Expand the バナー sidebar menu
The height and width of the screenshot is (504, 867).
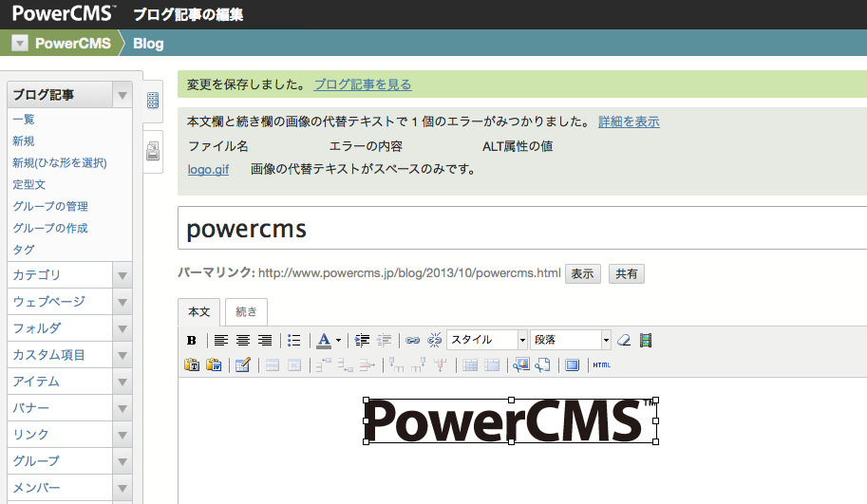coord(123,408)
